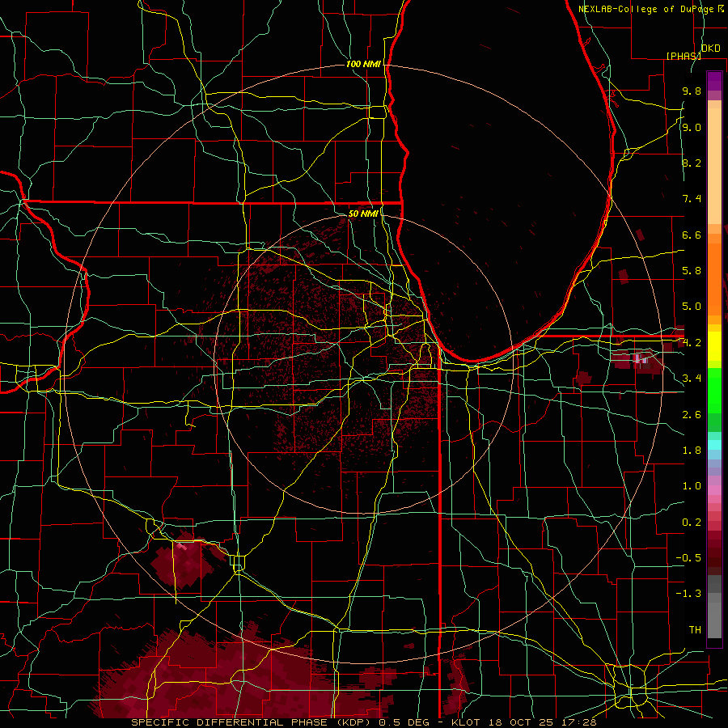728x728 pixels.
Task: Click the 5.0 legend value
Action: click(692, 307)
